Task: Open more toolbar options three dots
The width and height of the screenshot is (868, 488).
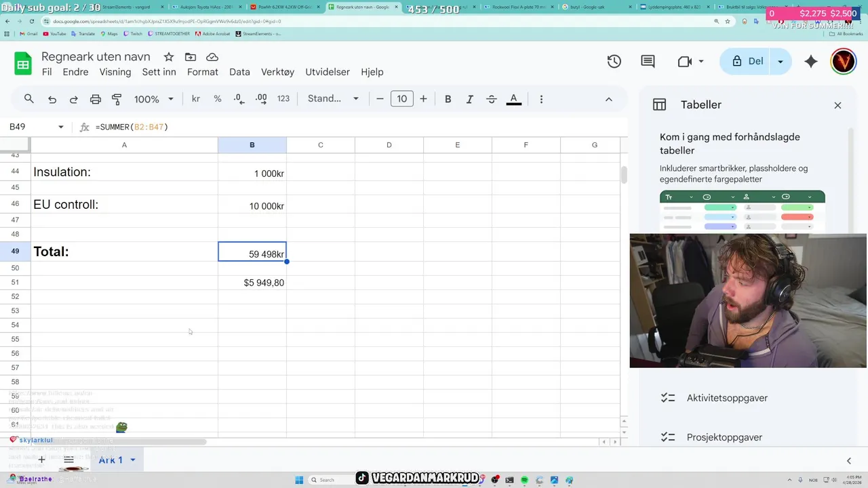Action: coord(541,99)
